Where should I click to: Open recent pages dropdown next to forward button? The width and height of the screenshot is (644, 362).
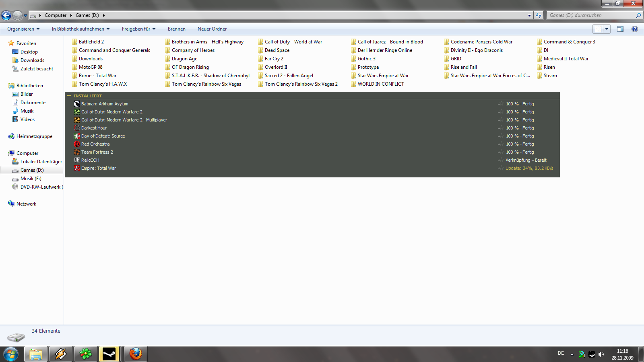coord(25,16)
